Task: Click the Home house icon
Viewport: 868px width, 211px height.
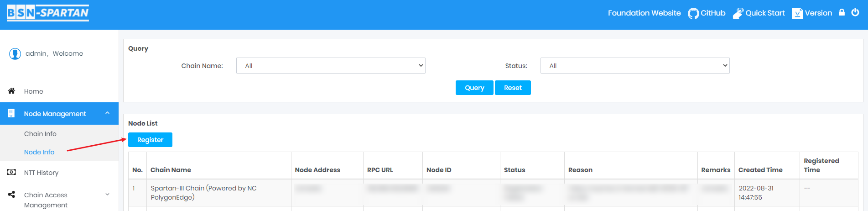Action: (12, 91)
